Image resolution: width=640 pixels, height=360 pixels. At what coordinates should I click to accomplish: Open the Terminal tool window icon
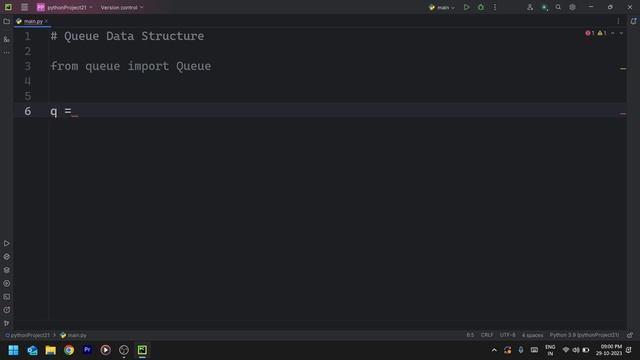(7, 297)
